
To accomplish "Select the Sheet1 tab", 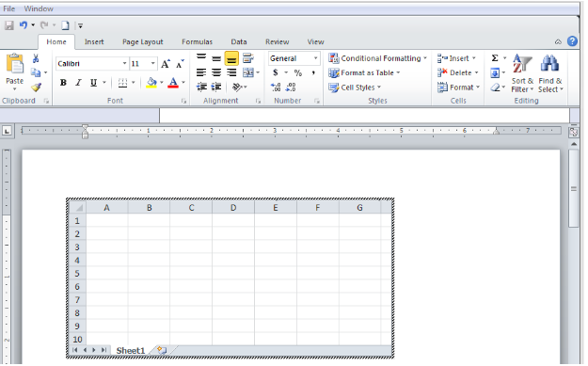I will [x=131, y=351].
